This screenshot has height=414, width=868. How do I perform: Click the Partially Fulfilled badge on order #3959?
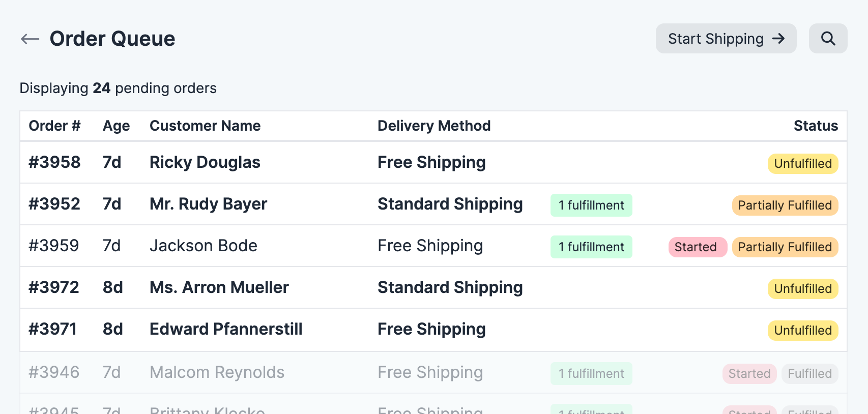[x=785, y=247]
